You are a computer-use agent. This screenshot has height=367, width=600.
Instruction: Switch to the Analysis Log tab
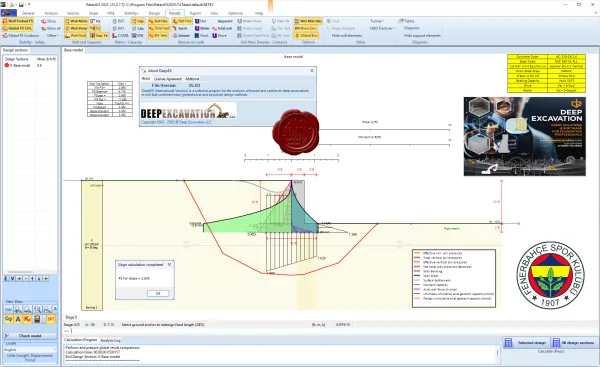click(110, 340)
